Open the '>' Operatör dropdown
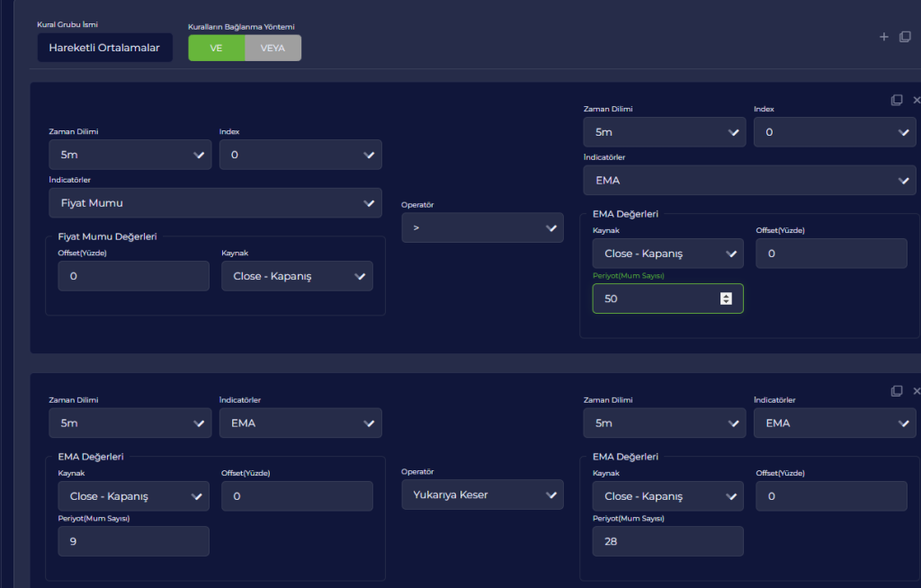Image resolution: width=921 pixels, height=588 pixels. point(482,227)
